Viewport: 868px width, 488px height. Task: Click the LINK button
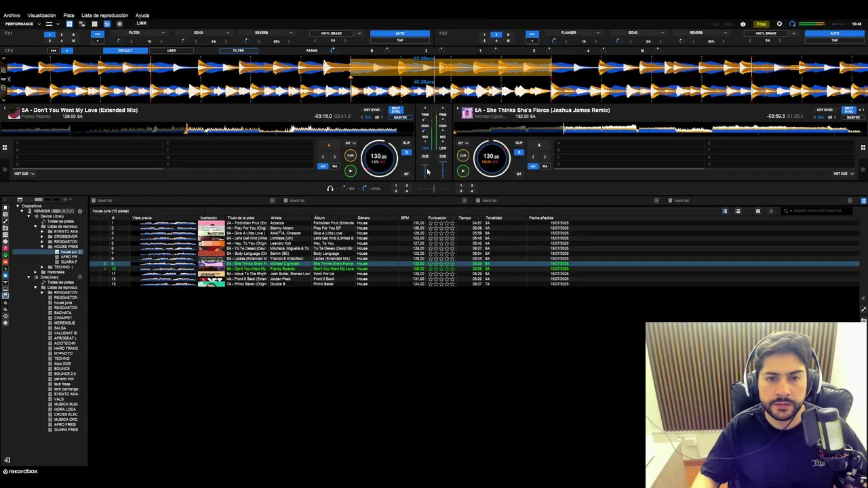coord(142,24)
